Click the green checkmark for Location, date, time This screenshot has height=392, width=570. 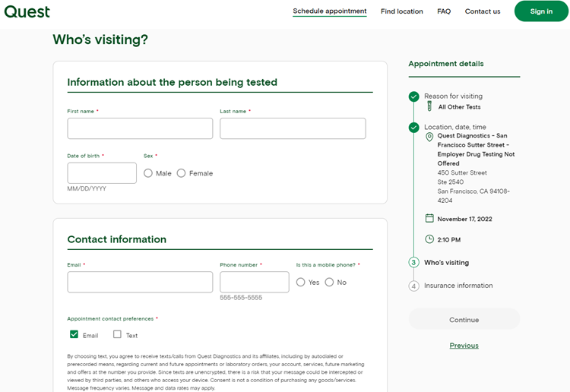click(413, 128)
